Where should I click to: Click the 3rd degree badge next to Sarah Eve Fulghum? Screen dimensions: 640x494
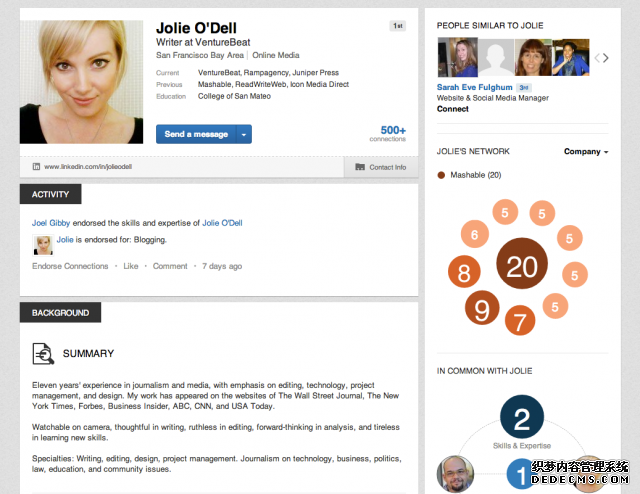click(524, 87)
